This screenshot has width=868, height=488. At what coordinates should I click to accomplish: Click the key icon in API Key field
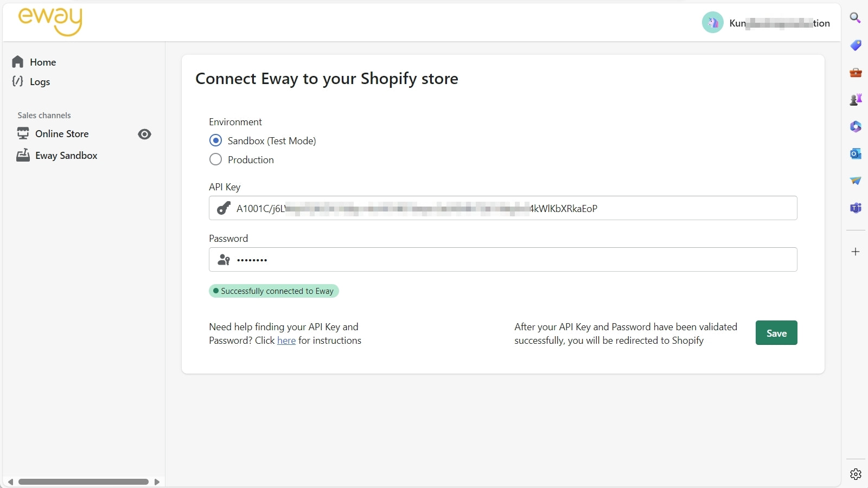(224, 208)
